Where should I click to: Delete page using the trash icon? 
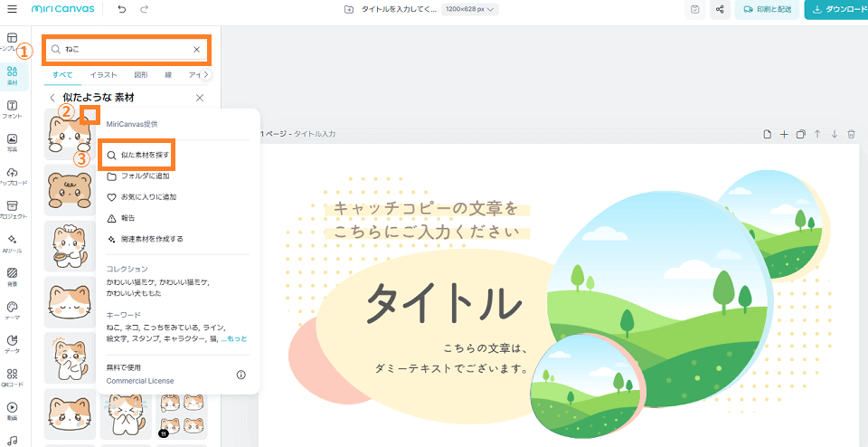coord(851,134)
